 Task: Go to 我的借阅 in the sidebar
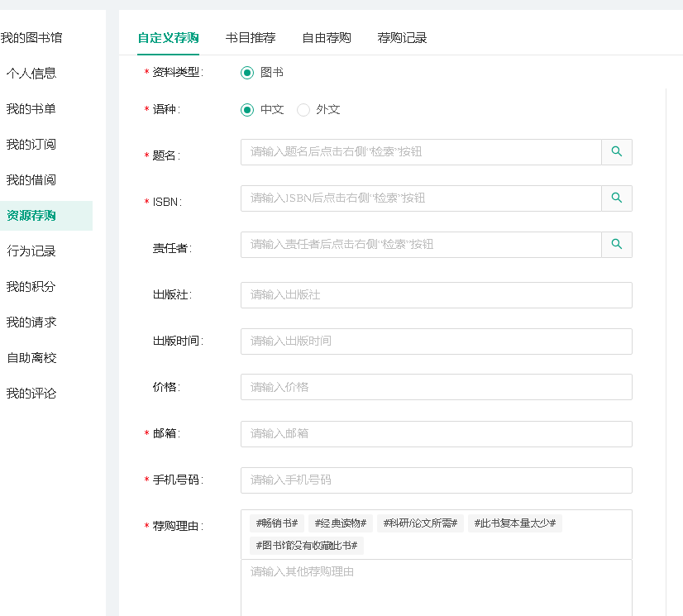[x=31, y=180]
